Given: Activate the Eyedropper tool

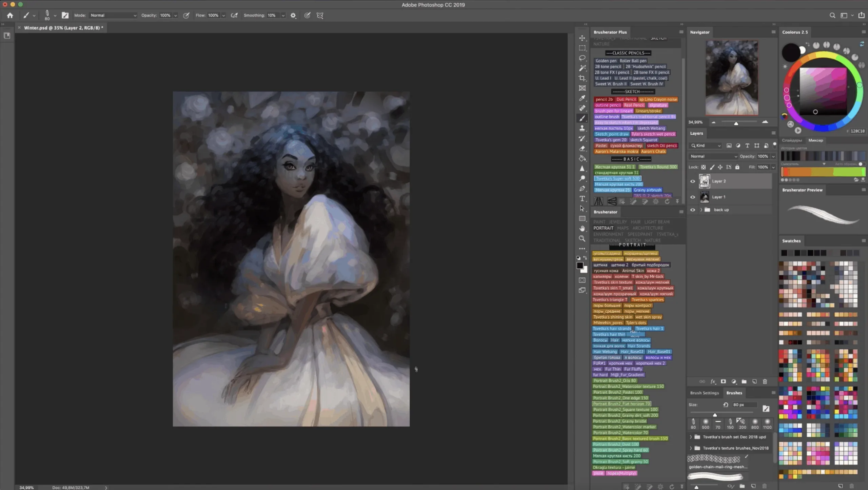Looking at the screenshot, I should pos(583,98).
